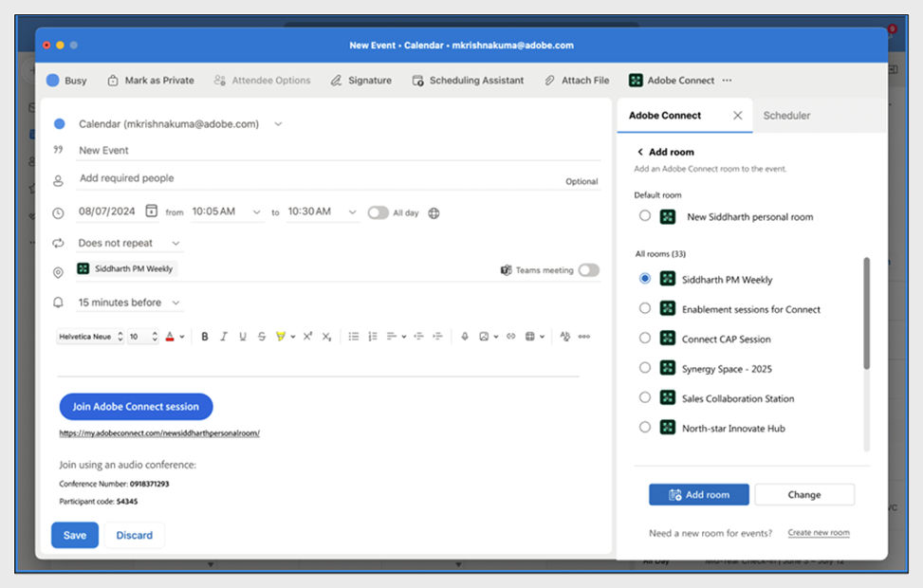This screenshot has width=923, height=588.
Task: Discard the new event
Action: 134,535
